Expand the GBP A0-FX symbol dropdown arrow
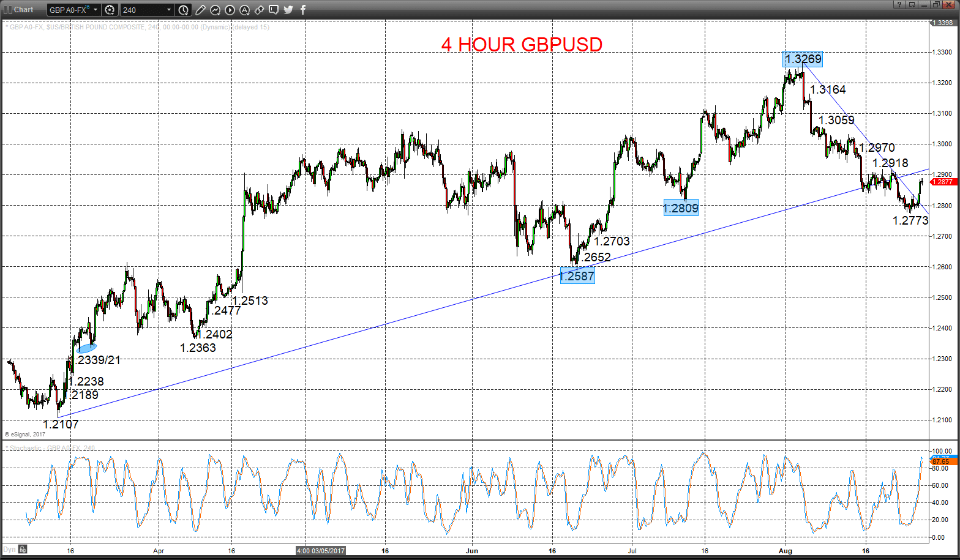Viewport: 960px width, 560px height. pyautogui.click(x=96, y=10)
